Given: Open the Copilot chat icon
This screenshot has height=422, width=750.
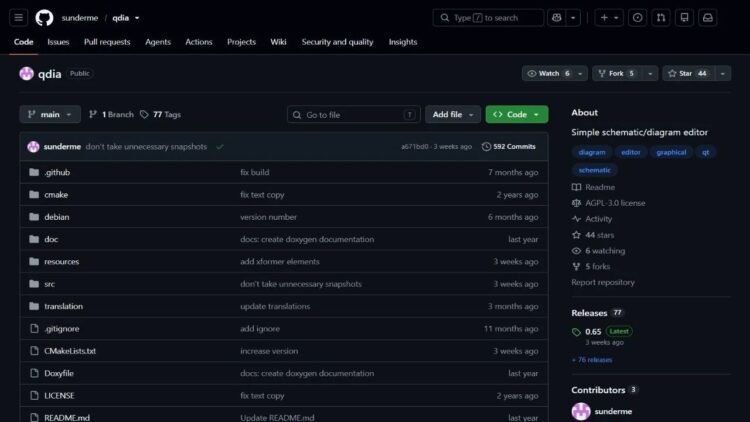Looking at the screenshot, I should 556,18.
